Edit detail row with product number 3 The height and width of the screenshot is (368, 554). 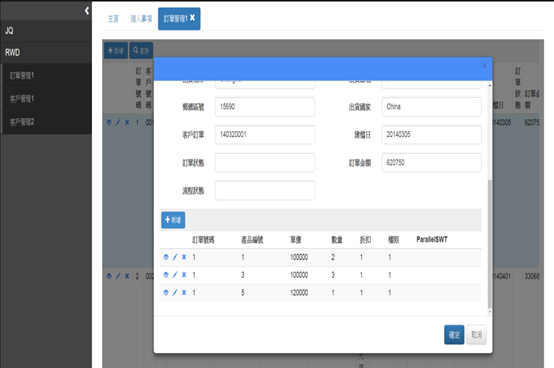point(175,275)
